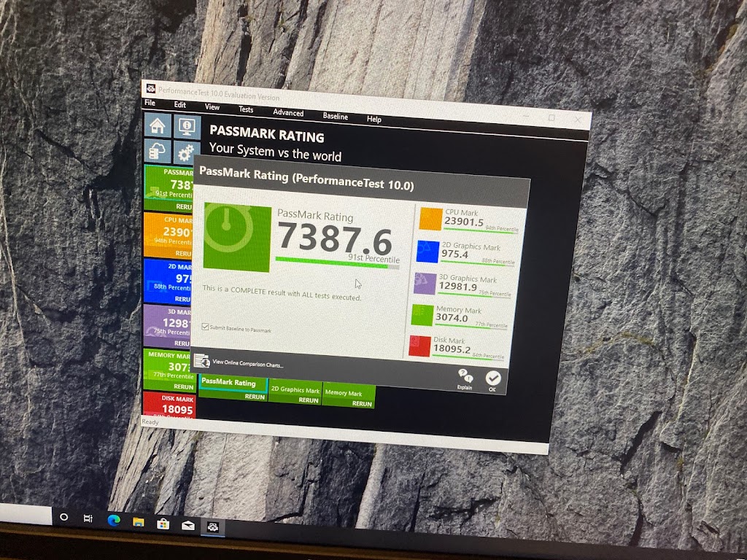This screenshot has width=747, height=560.
Task: Select the green Memory Mark sidebar tile
Action: (x=169, y=370)
